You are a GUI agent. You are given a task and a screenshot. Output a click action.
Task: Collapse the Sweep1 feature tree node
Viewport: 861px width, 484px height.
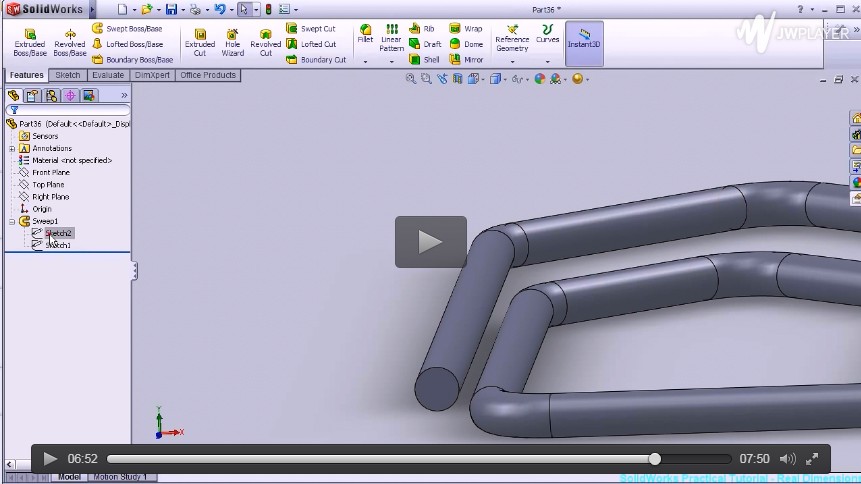pyautogui.click(x=12, y=221)
